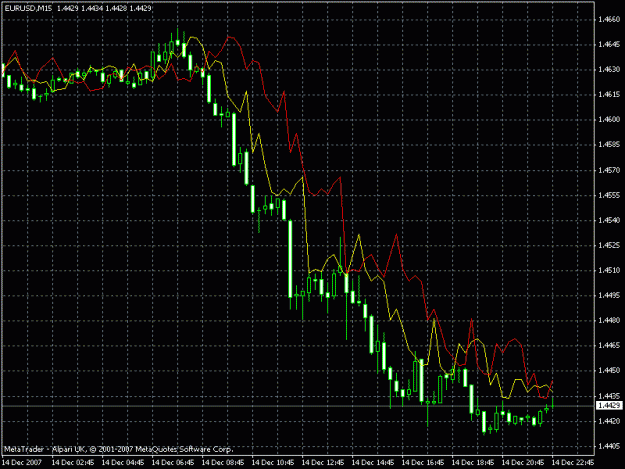The height and width of the screenshot is (469, 625).
Task: Click the 14 Dec 10:45 time label
Action: (x=273, y=463)
